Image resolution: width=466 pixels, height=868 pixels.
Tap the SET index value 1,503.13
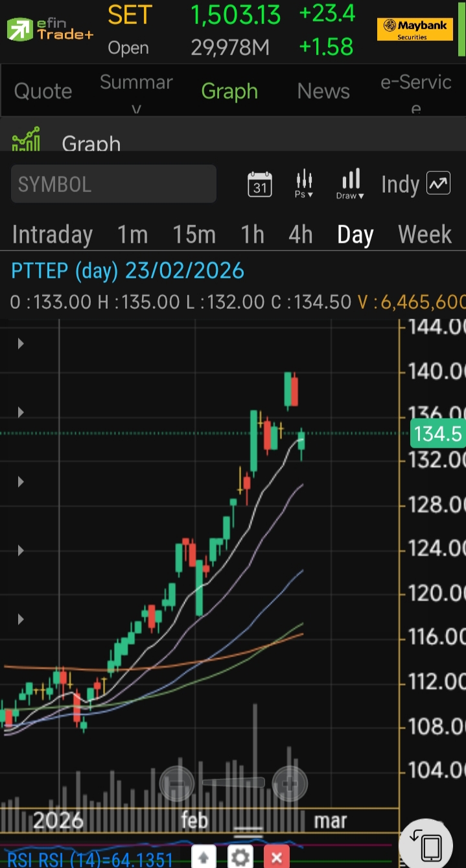tap(236, 16)
